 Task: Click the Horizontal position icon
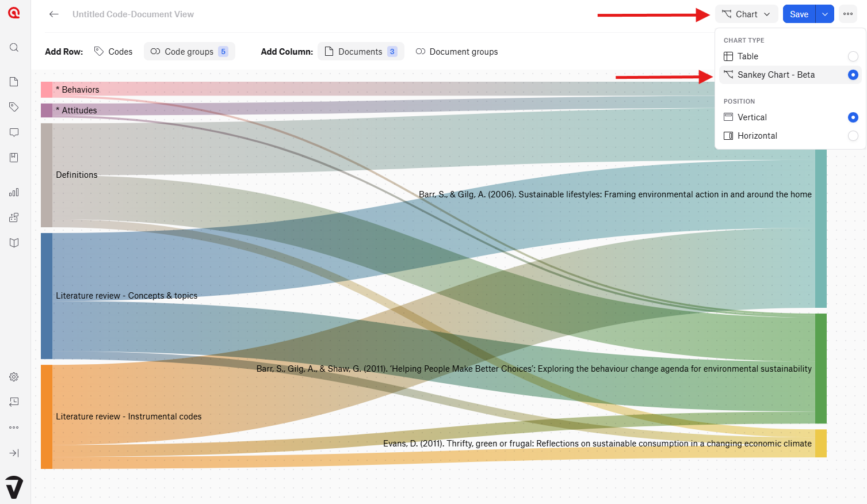coord(728,136)
